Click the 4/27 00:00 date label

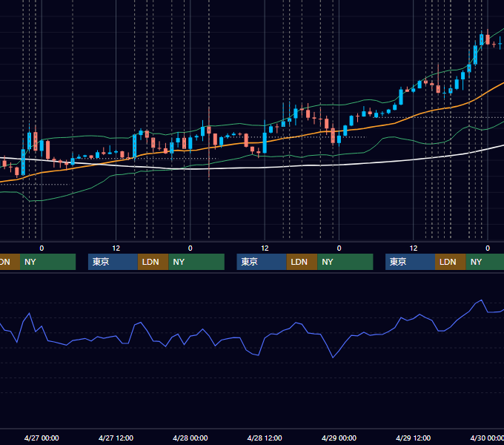point(42,438)
